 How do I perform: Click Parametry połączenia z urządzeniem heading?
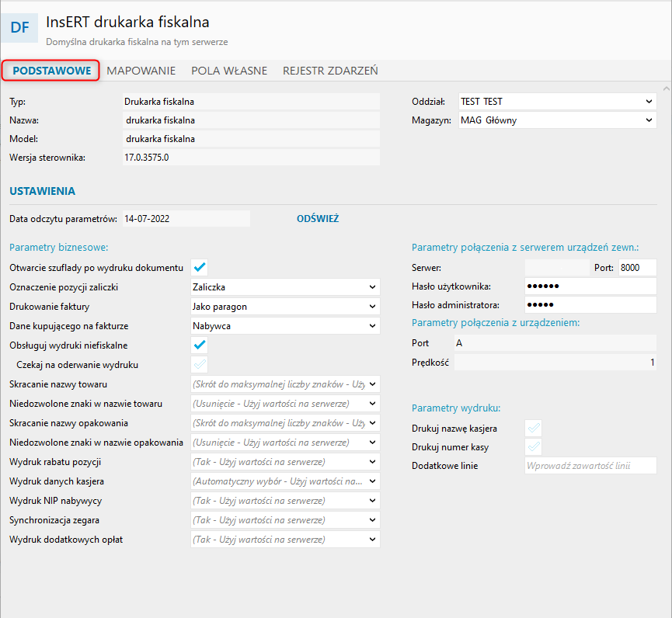(x=496, y=322)
